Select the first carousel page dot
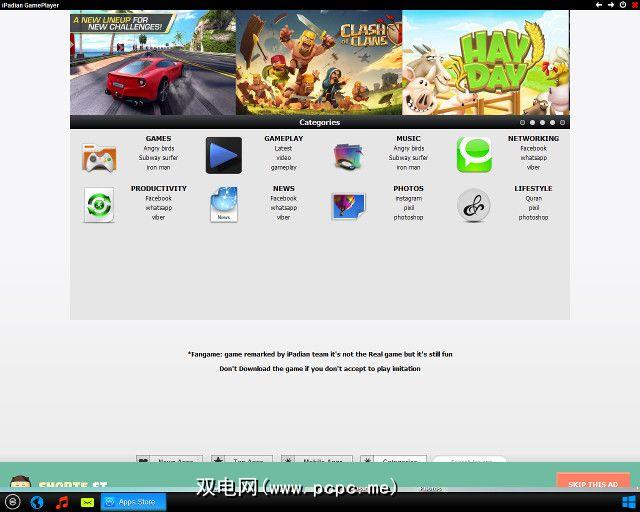 tap(522, 122)
